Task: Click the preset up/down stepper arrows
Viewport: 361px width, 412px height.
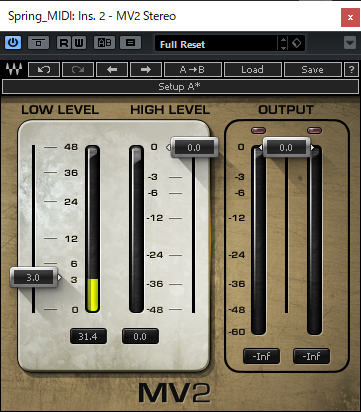Action: 283,43
